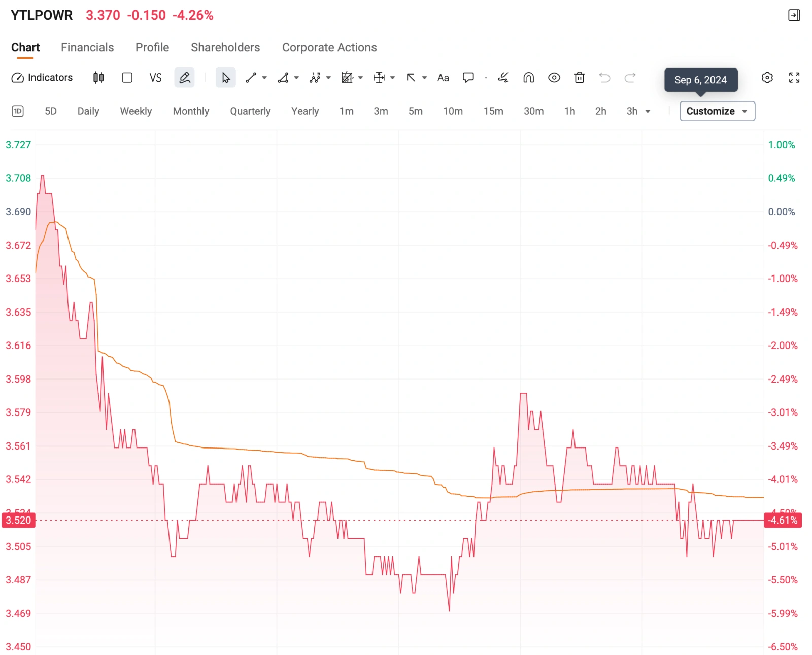Viewport: 812px width, 655px height.
Task: Expand the projection tool dropdown arrow
Action: pyautogui.click(x=360, y=78)
